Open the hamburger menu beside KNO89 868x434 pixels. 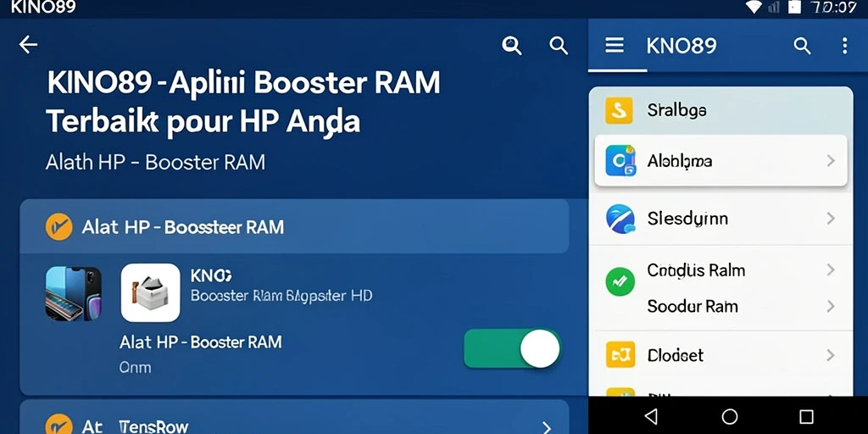tap(615, 46)
